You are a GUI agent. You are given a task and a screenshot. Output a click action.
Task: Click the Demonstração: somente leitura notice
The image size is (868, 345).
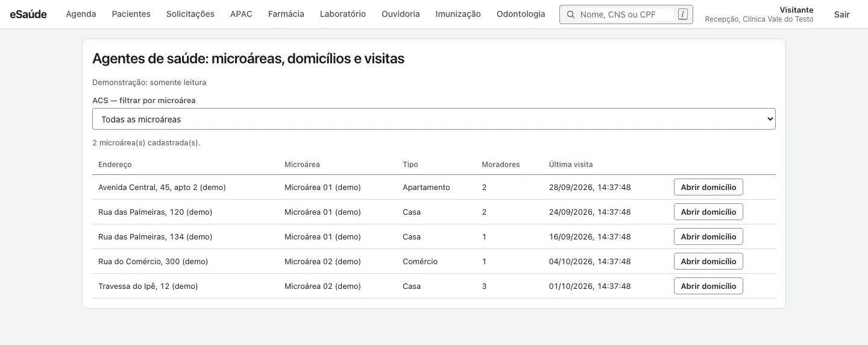[149, 82]
